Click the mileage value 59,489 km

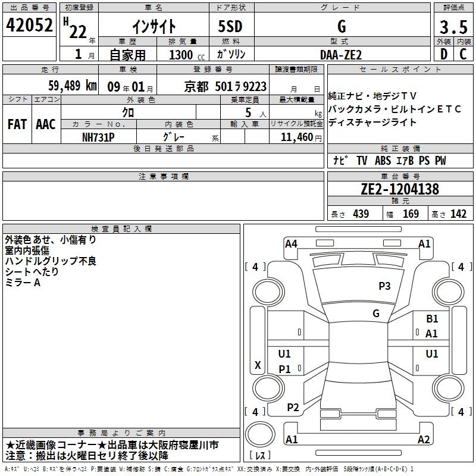click(x=73, y=85)
